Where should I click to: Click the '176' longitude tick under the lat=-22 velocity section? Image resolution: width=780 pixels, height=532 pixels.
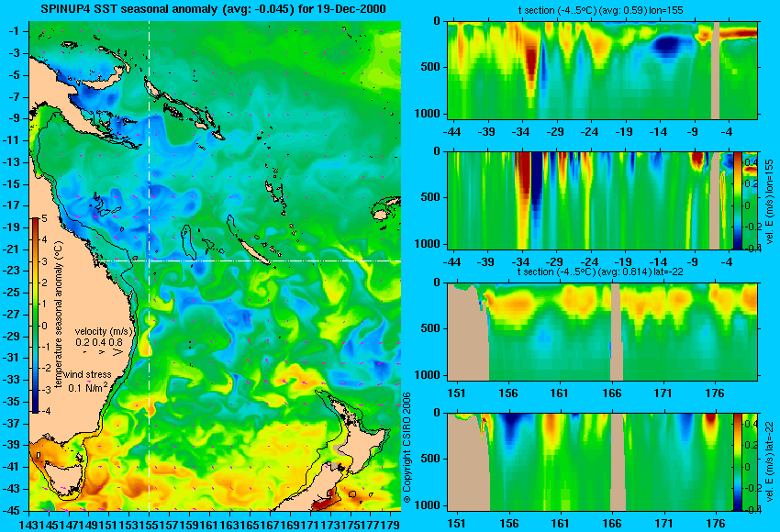pyautogui.click(x=716, y=524)
